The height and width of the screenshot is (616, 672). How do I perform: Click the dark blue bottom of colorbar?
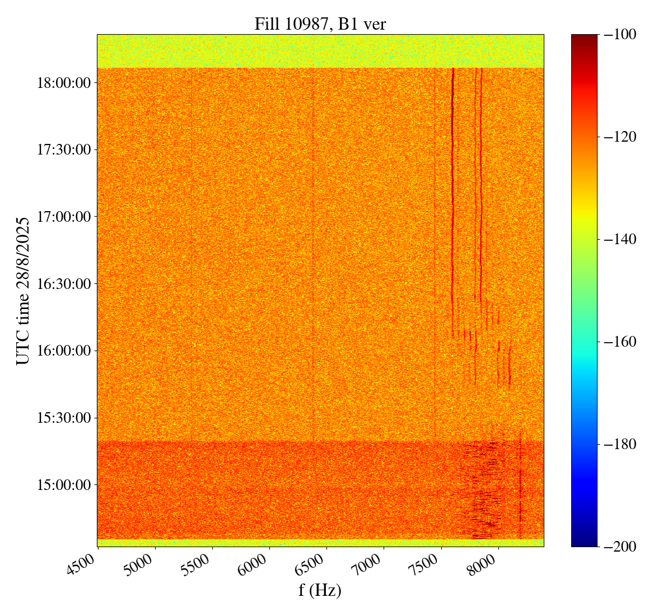pos(584,540)
